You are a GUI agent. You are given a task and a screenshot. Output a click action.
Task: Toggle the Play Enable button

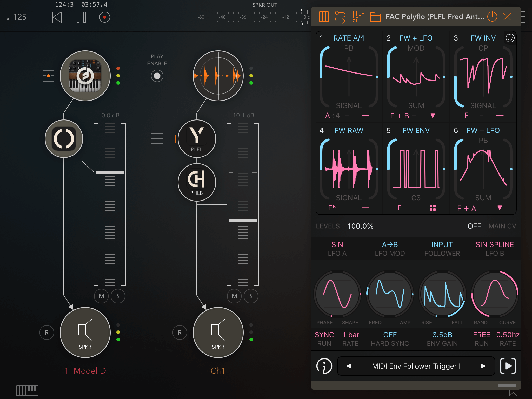(157, 76)
